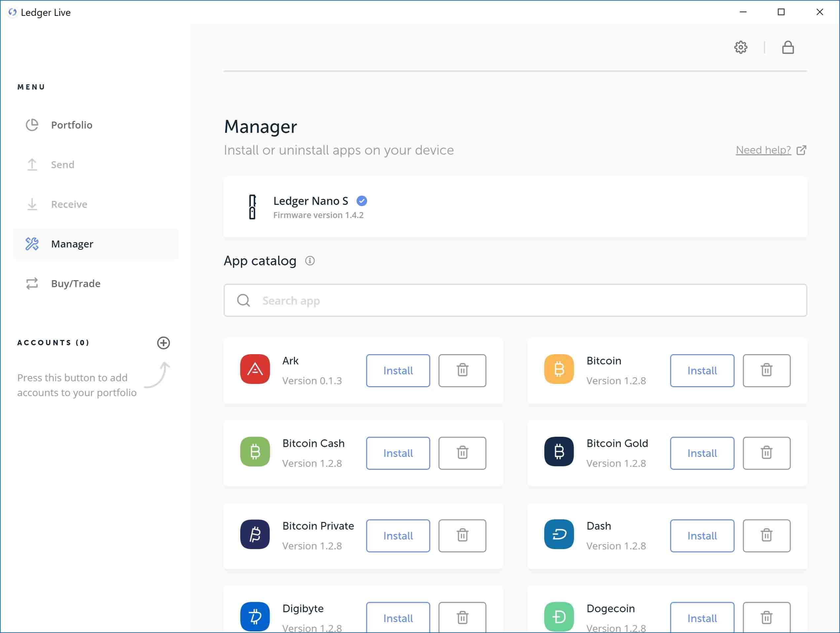The height and width of the screenshot is (633, 840).
Task: Focus the Search app field
Action: [x=515, y=300]
